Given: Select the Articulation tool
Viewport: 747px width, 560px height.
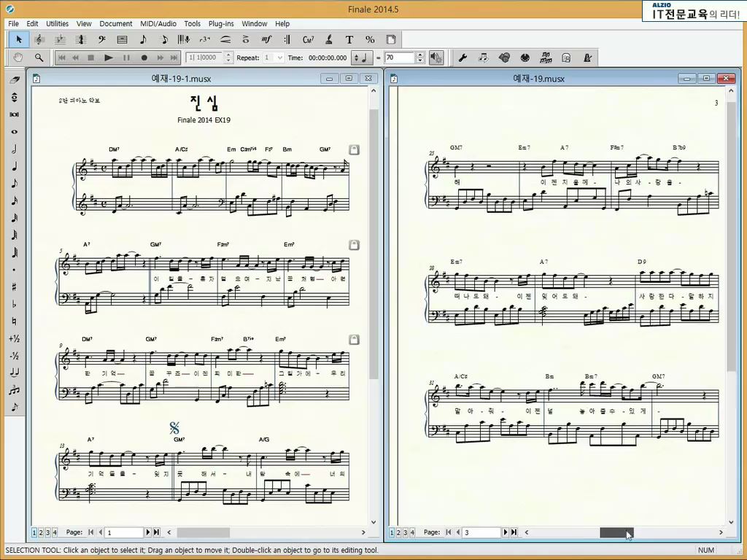Looking at the screenshot, I should click(246, 39).
